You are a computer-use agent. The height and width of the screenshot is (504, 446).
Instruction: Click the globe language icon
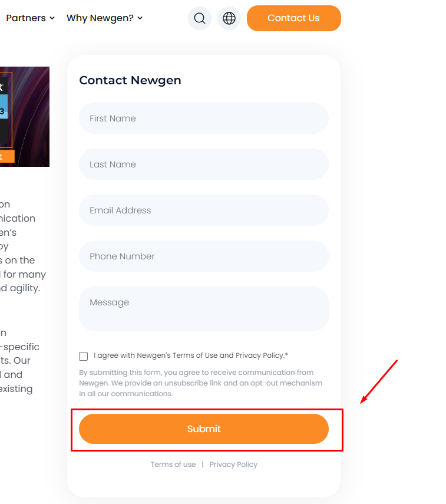click(x=229, y=18)
